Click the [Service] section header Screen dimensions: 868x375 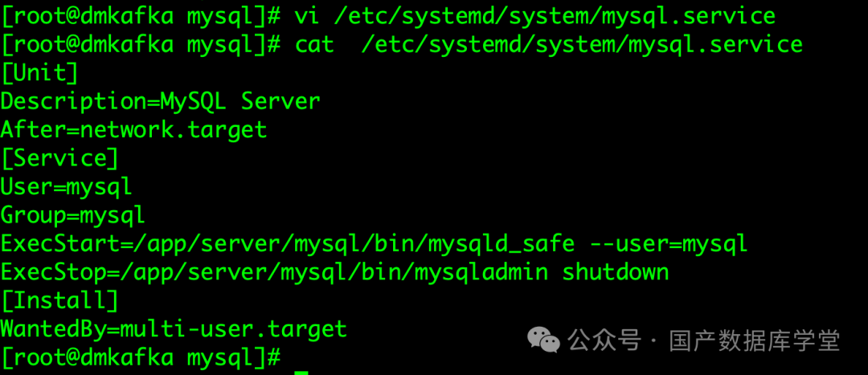(60, 158)
